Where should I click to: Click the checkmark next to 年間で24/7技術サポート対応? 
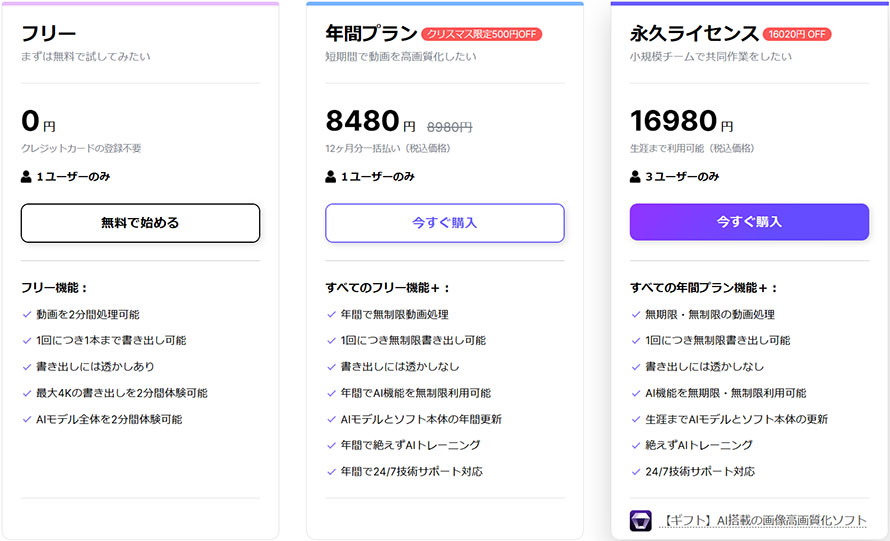coord(332,471)
